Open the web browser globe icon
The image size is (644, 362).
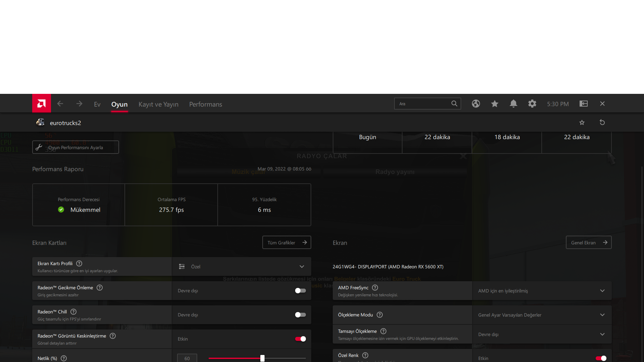coord(476,104)
